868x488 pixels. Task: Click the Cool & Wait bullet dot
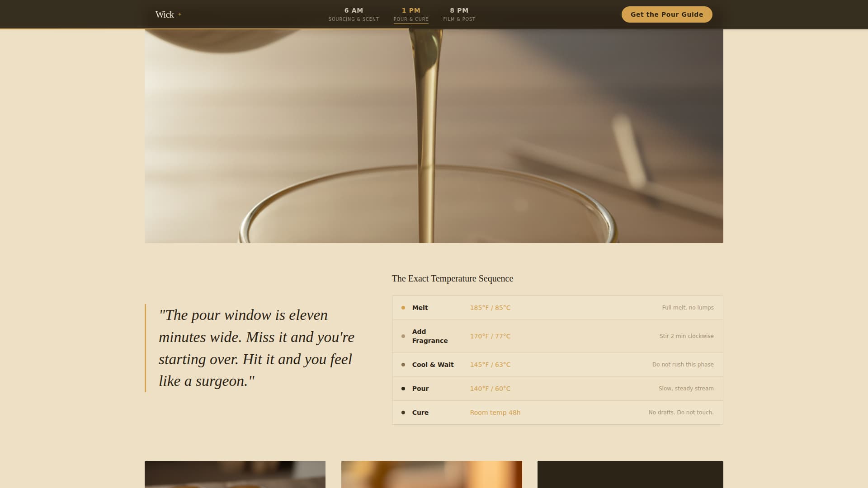pos(403,365)
